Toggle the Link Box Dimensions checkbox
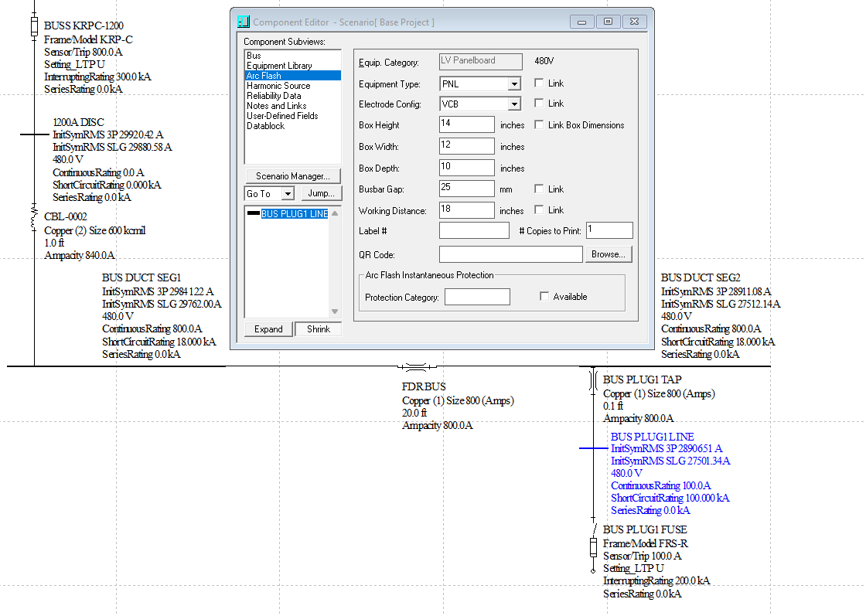Screen dimensions: 866x616 540,125
